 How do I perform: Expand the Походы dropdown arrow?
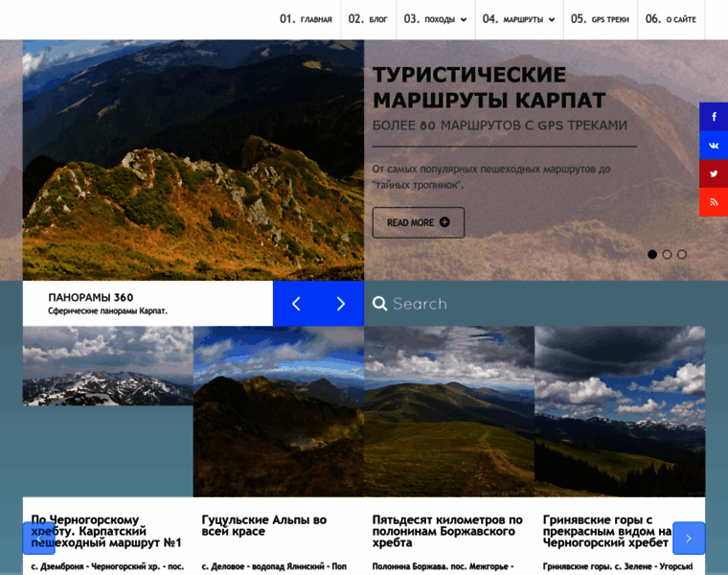pyautogui.click(x=464, y=19)
